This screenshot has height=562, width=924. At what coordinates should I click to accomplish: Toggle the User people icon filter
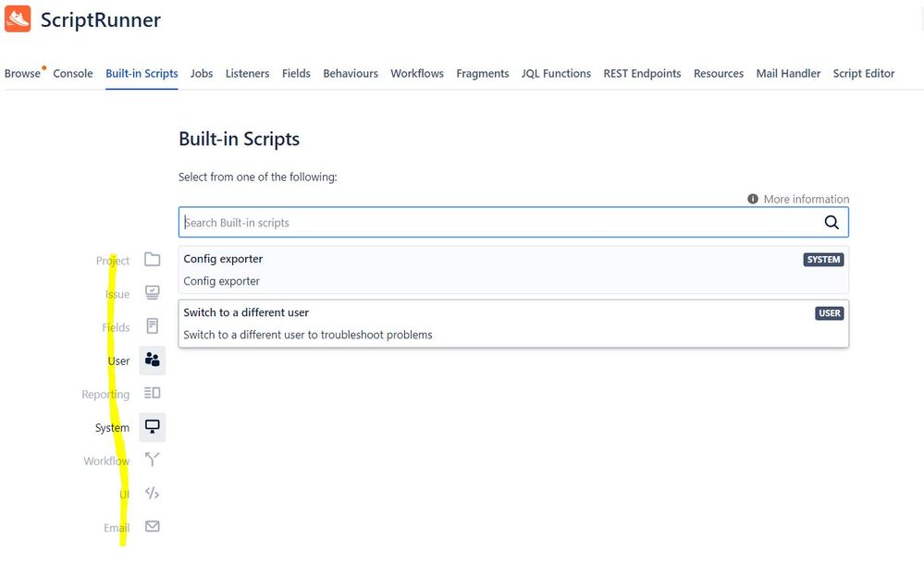point(152,360)
